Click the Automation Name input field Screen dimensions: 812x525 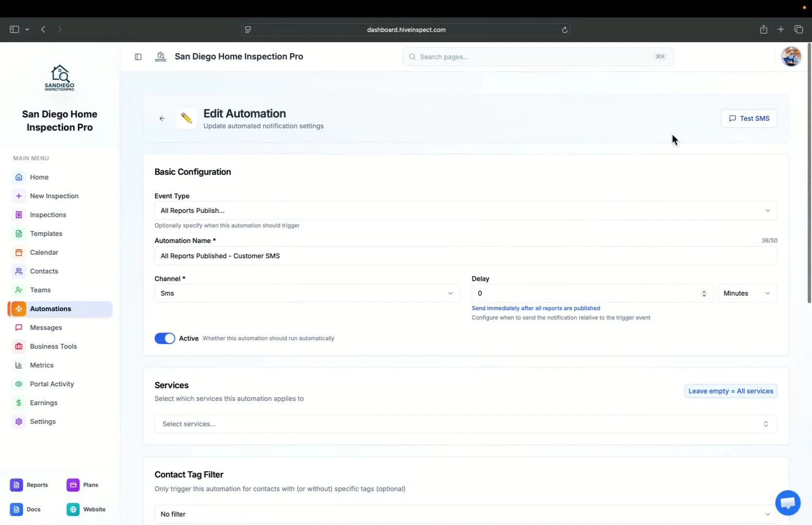[x=466, y=256]
